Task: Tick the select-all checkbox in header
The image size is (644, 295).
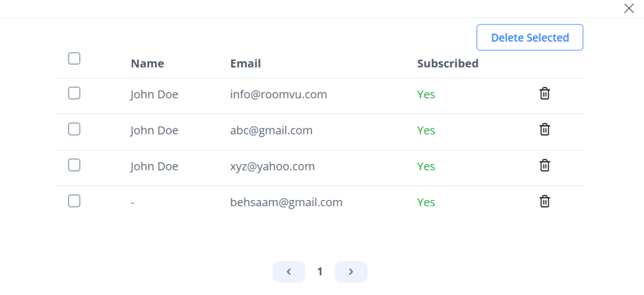Action: tap(74, 58)
